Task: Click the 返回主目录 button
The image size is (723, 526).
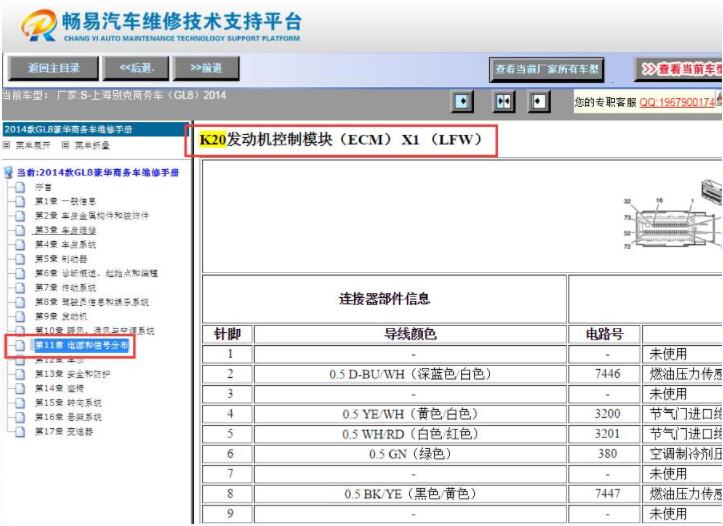Action: coord(53,68)
